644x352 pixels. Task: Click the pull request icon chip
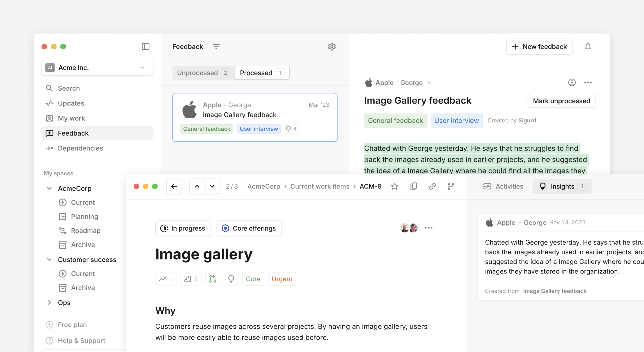[213, 279]
